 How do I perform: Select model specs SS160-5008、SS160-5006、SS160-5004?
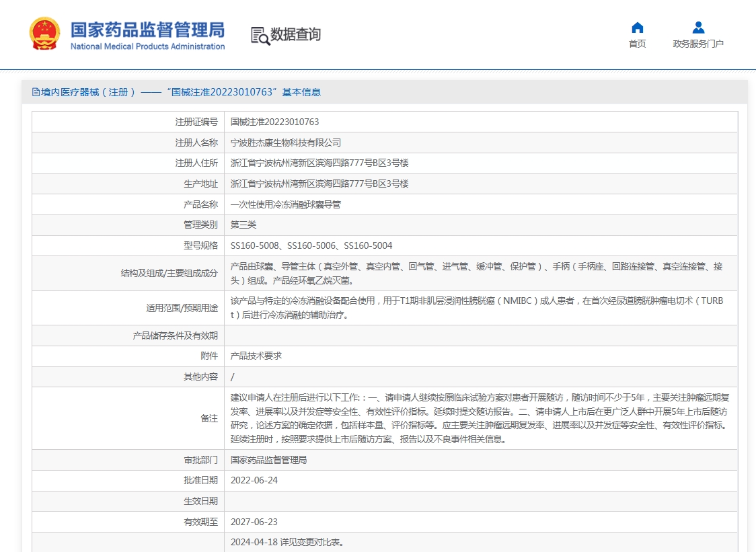[x=311, y=245]
